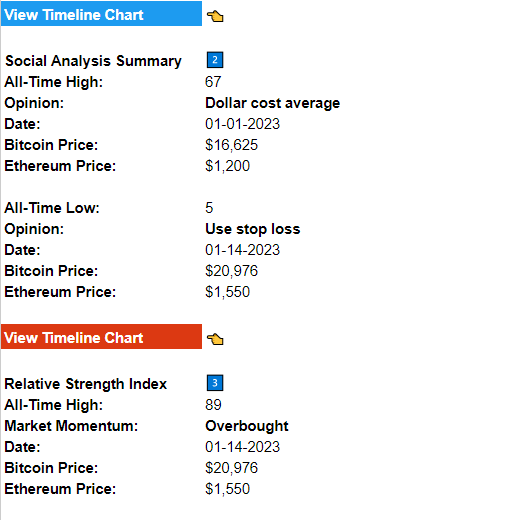The image size is (517, 520).
Task: Click pointing hand icon beside red button
Action: pyautogui.click(x=215, y=339)
